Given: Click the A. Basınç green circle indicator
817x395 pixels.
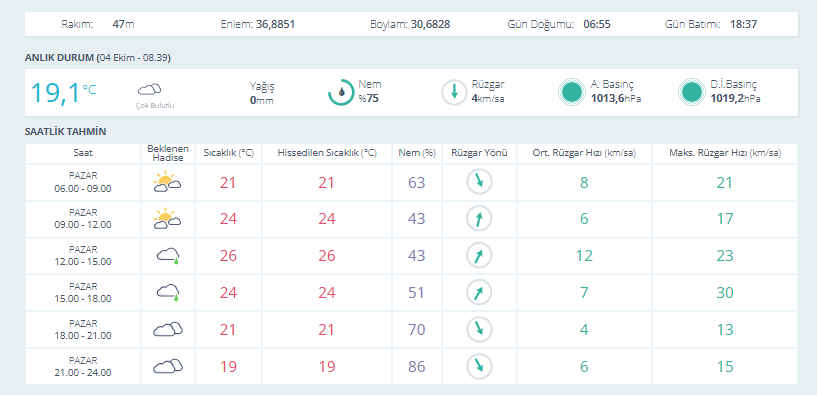Looking at the screenshot, I should point(572,92).
